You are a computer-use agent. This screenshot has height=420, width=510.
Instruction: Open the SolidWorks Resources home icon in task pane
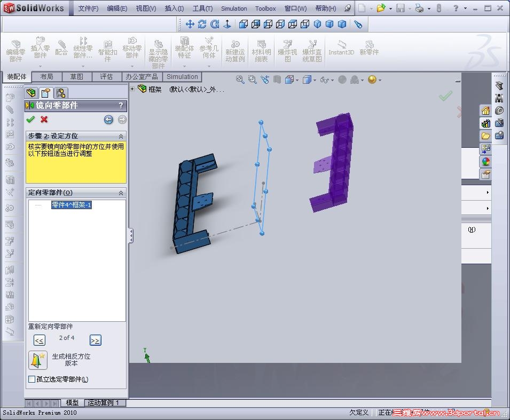(x=485, y=110)
